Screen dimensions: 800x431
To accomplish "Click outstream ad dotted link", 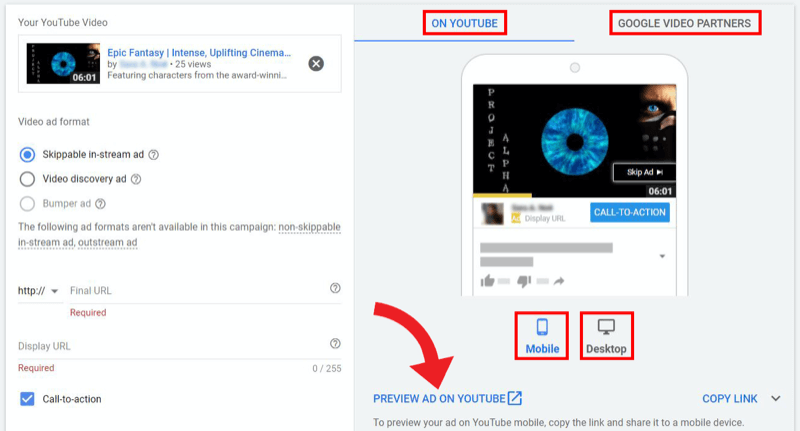I will pyautogui.click(x=108, y=242).
